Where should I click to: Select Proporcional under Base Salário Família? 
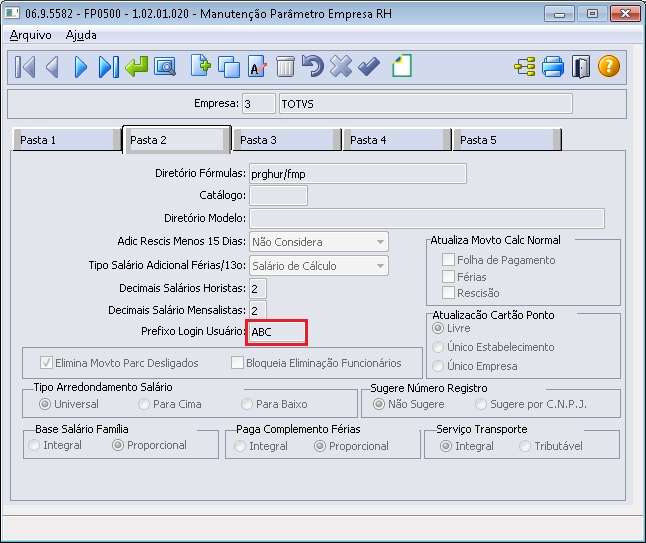click(x=118, y=445)
